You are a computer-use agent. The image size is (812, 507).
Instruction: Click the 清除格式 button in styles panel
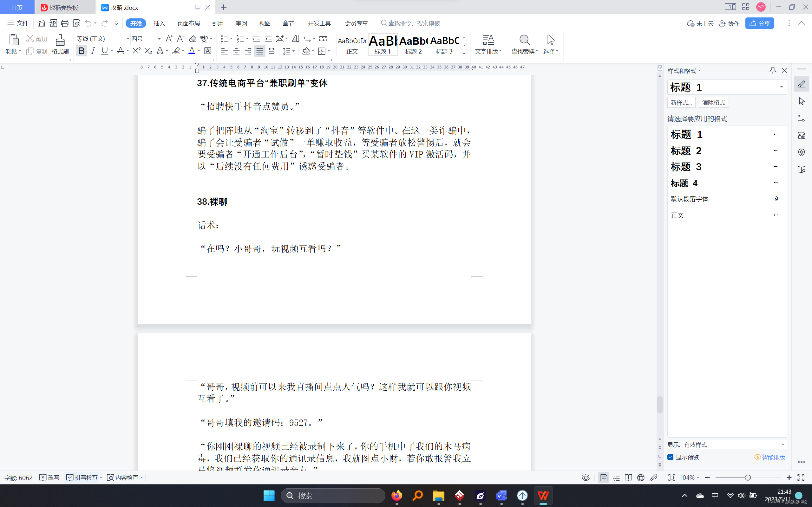click(713, 103)
